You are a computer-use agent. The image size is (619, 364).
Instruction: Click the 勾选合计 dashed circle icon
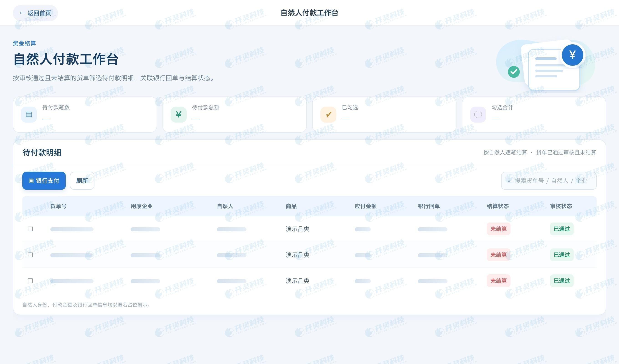[x=478, y=114]
